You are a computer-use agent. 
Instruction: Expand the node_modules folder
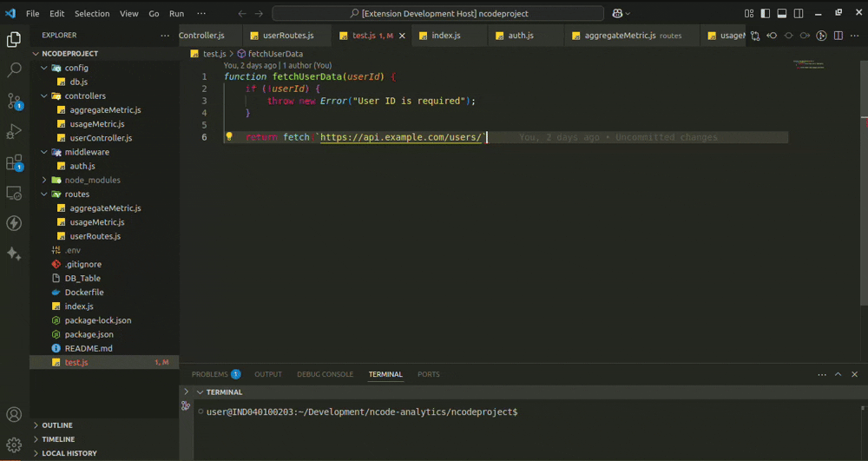coord(44,180)
